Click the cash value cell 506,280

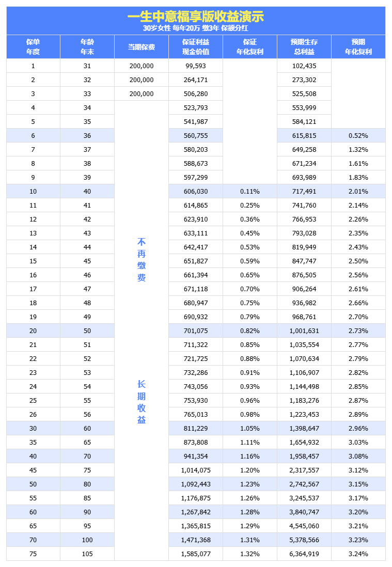pos(196,93)
